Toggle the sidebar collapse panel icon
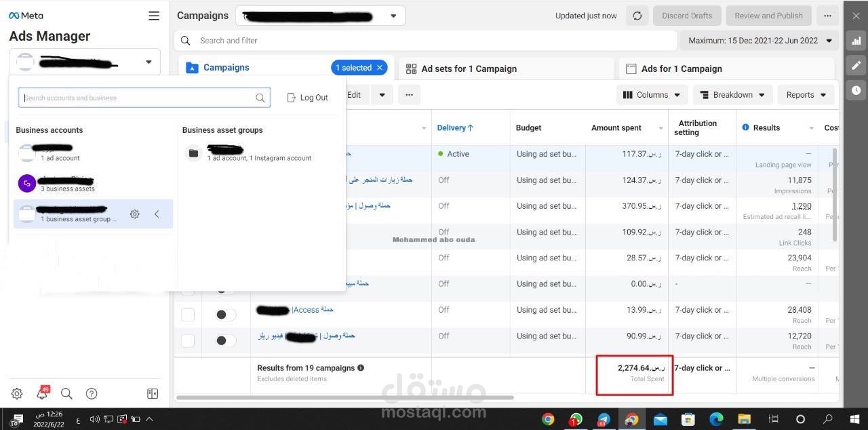 pyautogui.click(x=153, y=393)
